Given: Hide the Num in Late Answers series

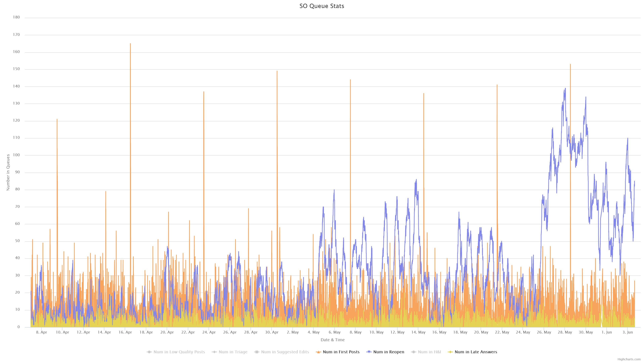Looking at the screenshot, I should pyautogui.click(x=472, y=352).
